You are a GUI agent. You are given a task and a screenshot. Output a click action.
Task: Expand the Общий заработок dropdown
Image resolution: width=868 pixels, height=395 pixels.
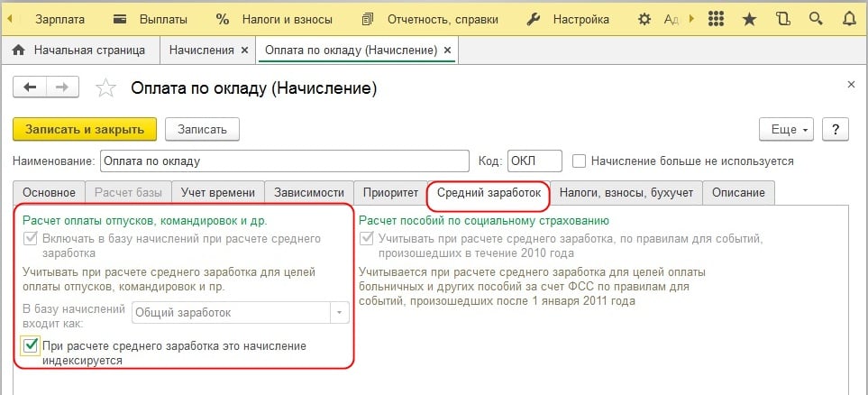[x=339, y=312]
